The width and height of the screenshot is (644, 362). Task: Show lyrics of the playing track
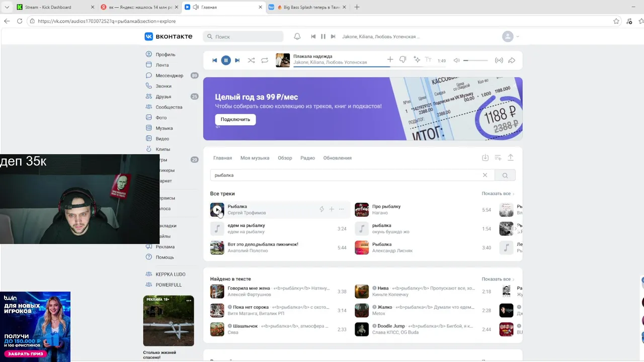pos(429,60)
